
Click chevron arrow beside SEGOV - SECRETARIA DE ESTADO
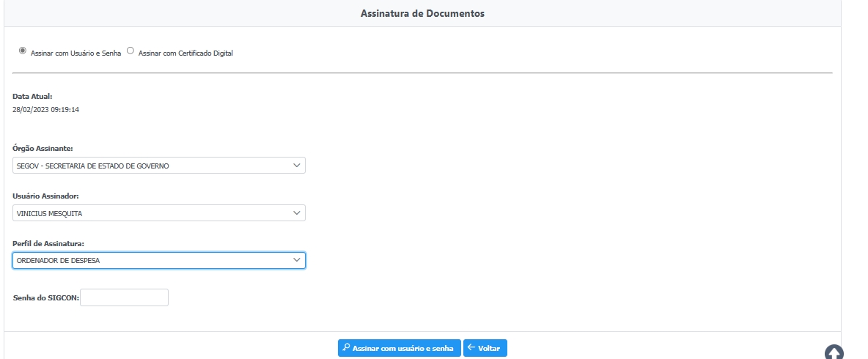296,166
